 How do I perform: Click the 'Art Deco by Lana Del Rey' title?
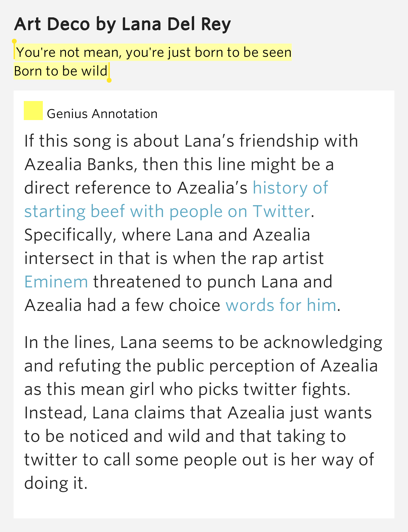pos(123,24)
